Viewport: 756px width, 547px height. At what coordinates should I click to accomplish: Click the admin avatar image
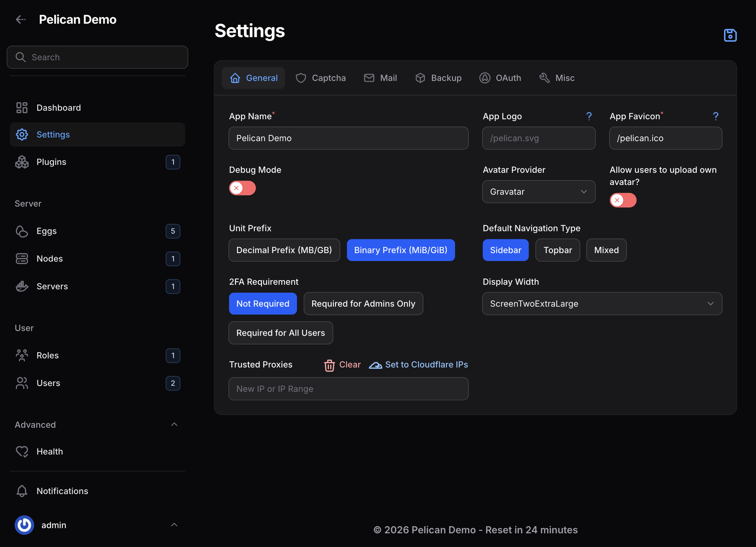pyautogui.click(x=24, y=525)
